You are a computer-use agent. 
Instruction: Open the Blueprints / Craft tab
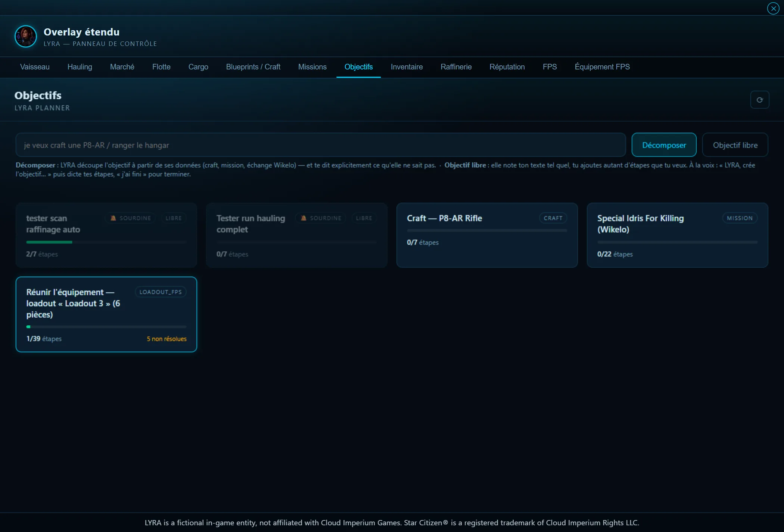pos(253,67)
